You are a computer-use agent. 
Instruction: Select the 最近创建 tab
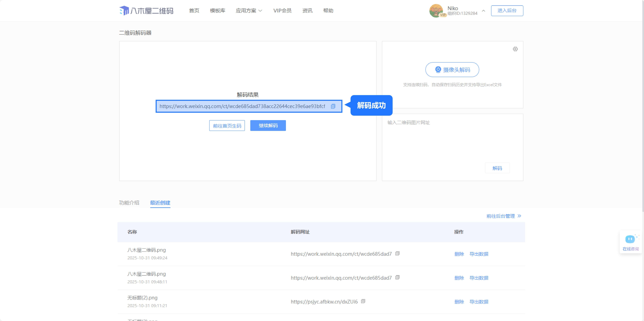pyautogui.click(x=160, y=203)
